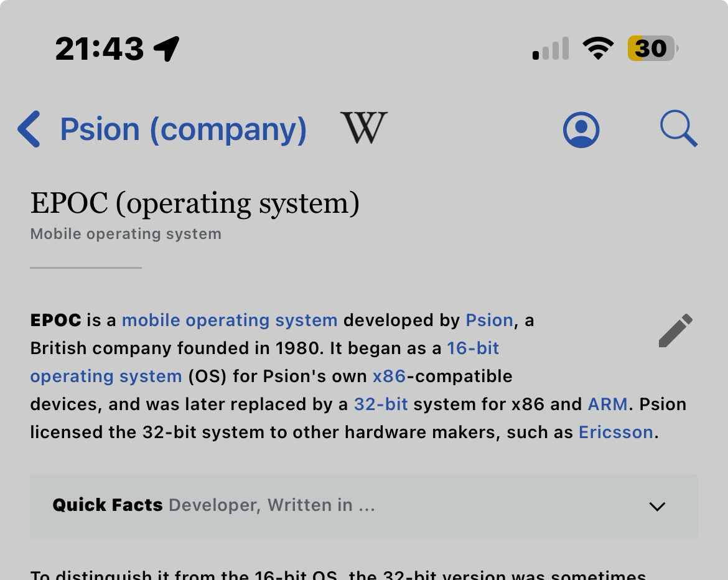Viewport: 728px width, 580px height.
Task: Follow the Ericsson link
Action: click(x=615, y=432)
